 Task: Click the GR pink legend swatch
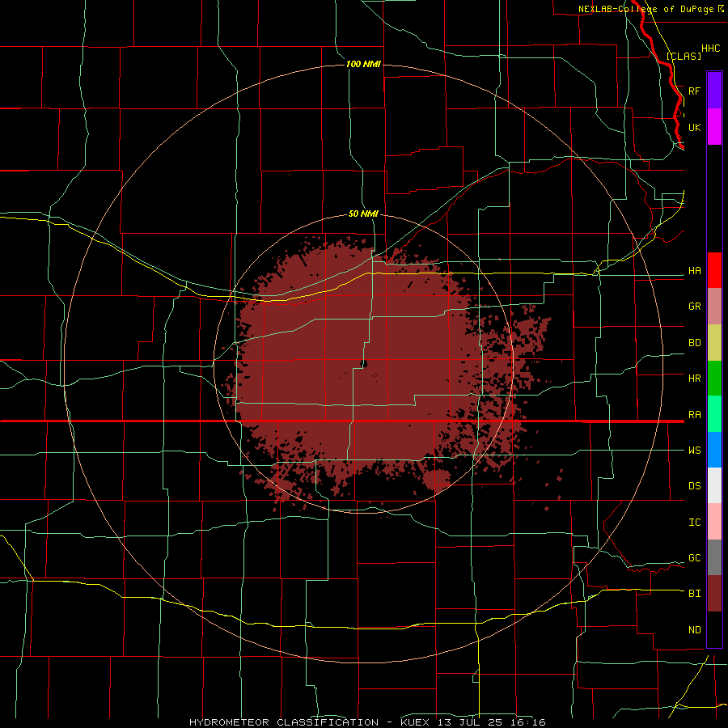714,307
